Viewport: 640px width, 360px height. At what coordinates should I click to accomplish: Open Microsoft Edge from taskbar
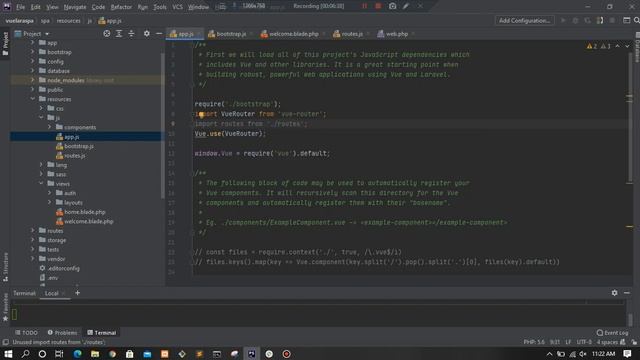click(x=78, y=354)
